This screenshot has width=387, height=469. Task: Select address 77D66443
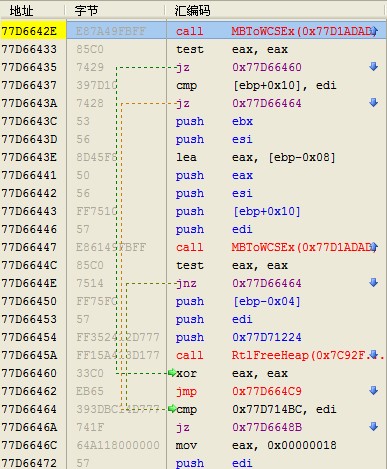tap(29, 211)
